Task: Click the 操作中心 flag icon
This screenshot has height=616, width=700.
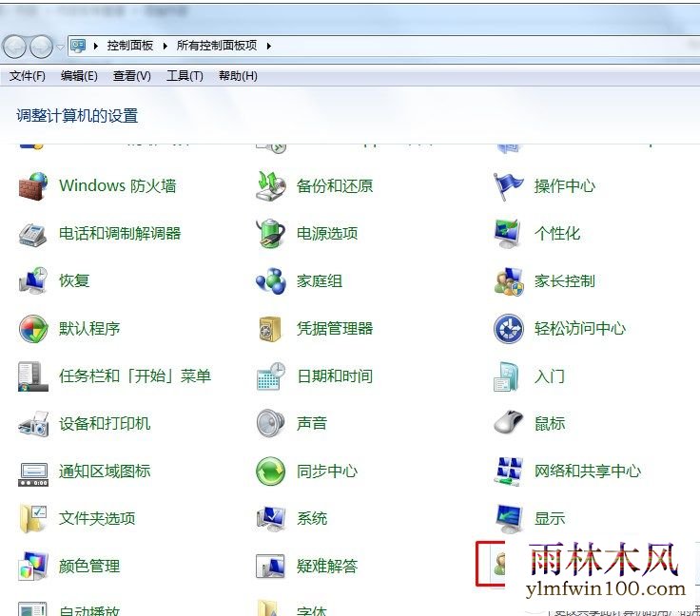Action: (508, 186)
